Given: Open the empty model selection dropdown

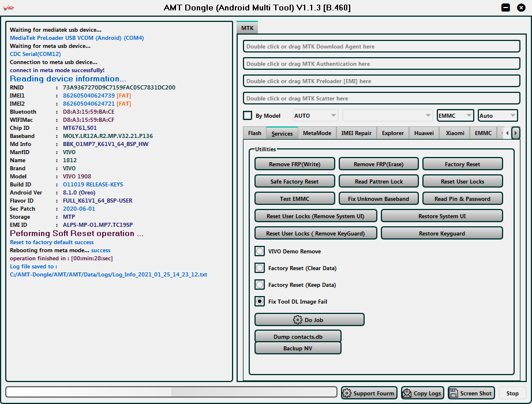Looking at the screenshot, I should tap(387, 115).
